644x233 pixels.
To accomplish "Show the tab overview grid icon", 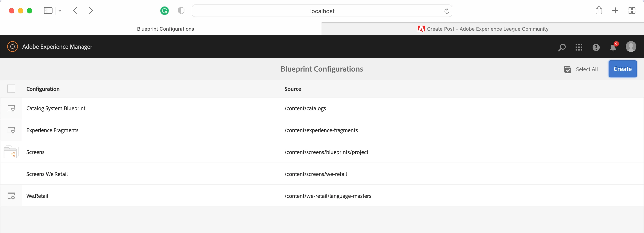I will click(632, 11).
